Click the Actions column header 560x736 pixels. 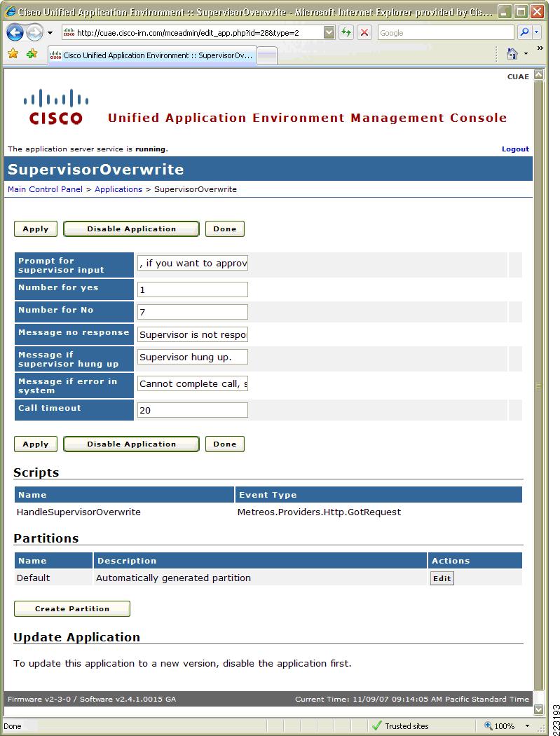coord(475,561)
